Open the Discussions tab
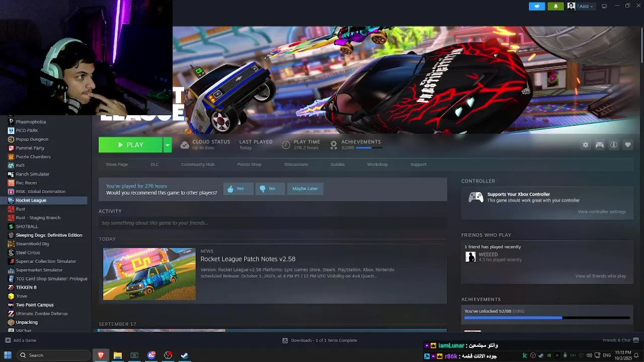Image resolution: width=644 pixels, height=362 pixels. [296, 164]
